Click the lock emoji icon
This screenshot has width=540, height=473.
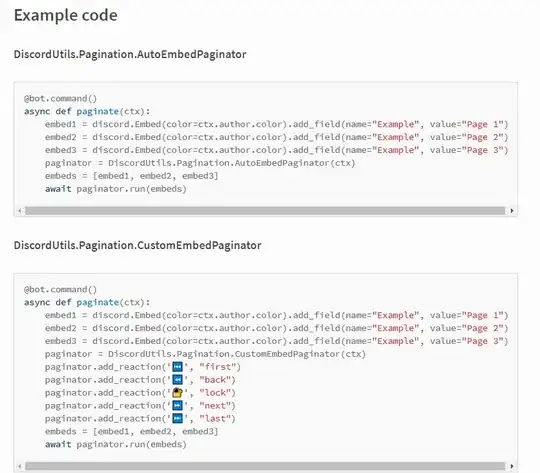coord(177,393)
